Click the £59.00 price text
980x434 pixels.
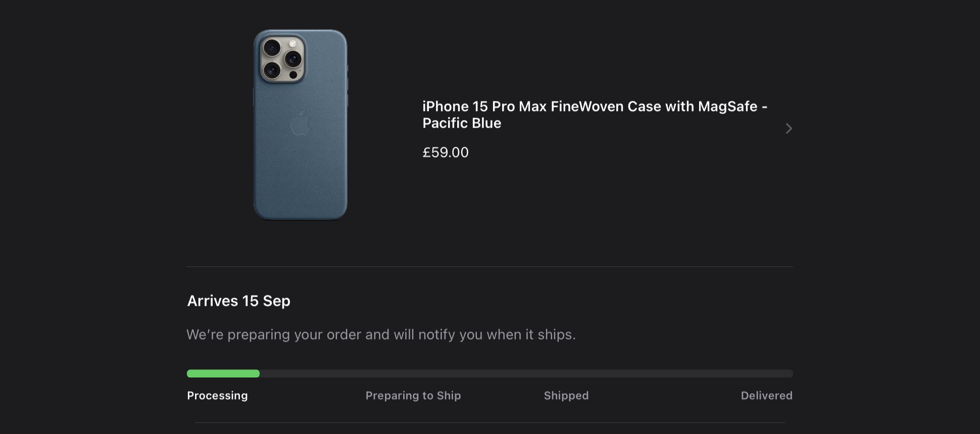[446, 152]
